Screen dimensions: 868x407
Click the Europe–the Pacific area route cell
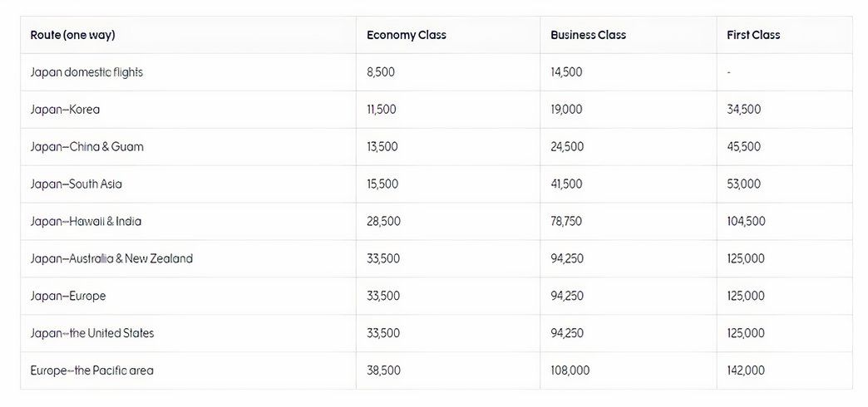(91, 370)
